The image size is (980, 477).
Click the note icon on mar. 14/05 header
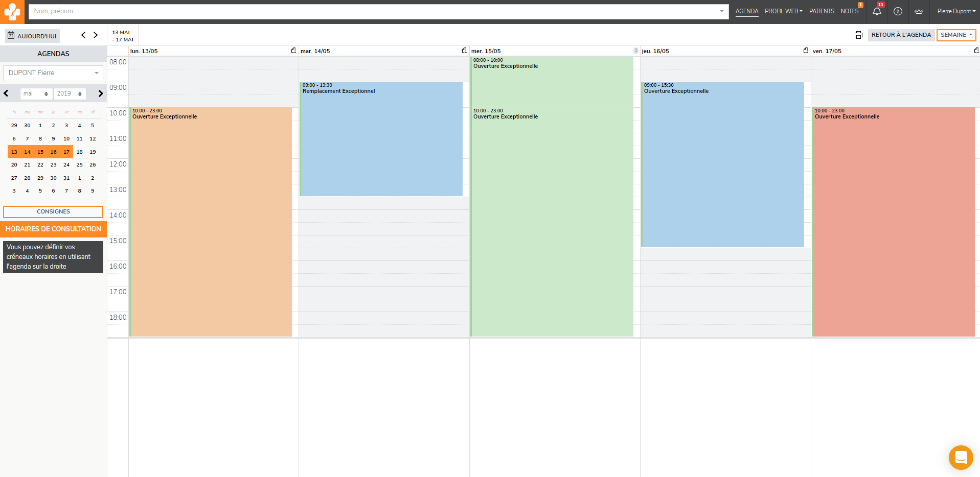(x=464, y=51)
